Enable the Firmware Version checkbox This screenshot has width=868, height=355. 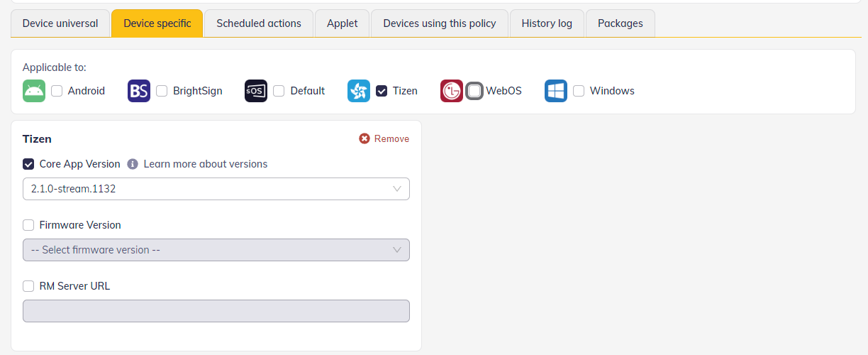[28, 225]
